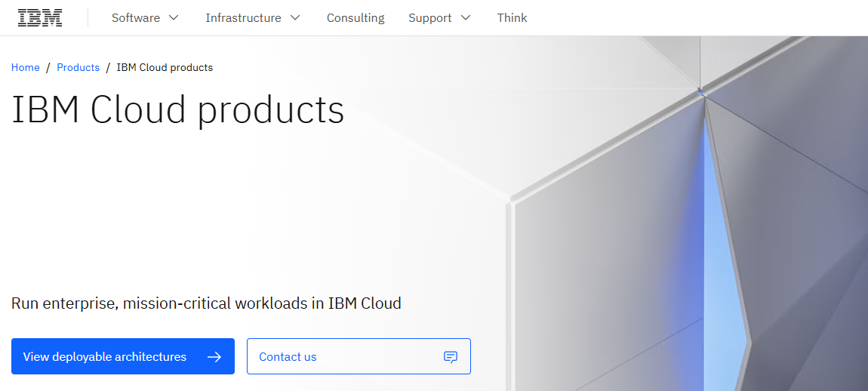
Task: Click the IBM logo
Action: pos(40,17)
